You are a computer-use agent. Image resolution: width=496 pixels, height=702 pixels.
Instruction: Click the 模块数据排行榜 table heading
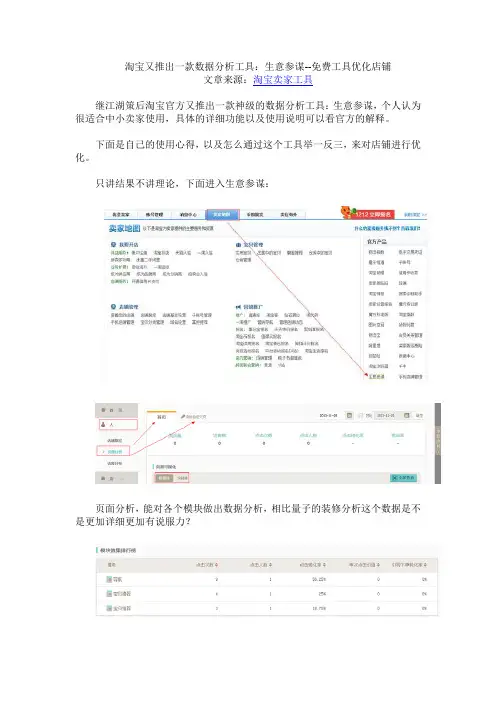coord(117,550)
